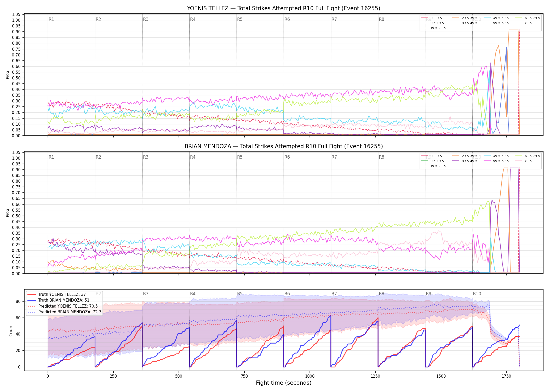Click the 0.50 tick in the Tellez chart

click(x=16, y=78)
